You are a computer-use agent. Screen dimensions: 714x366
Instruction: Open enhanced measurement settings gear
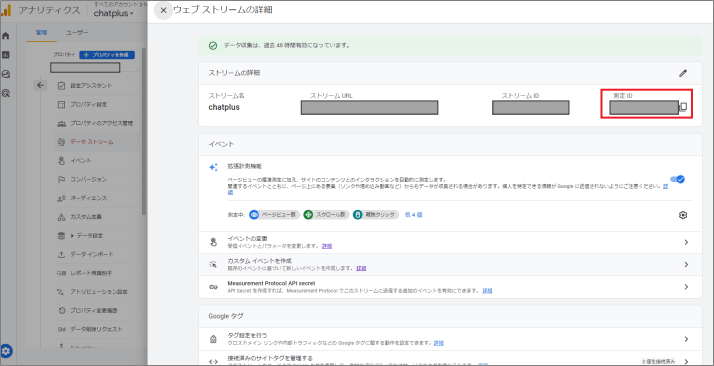[x=683, y=215]
